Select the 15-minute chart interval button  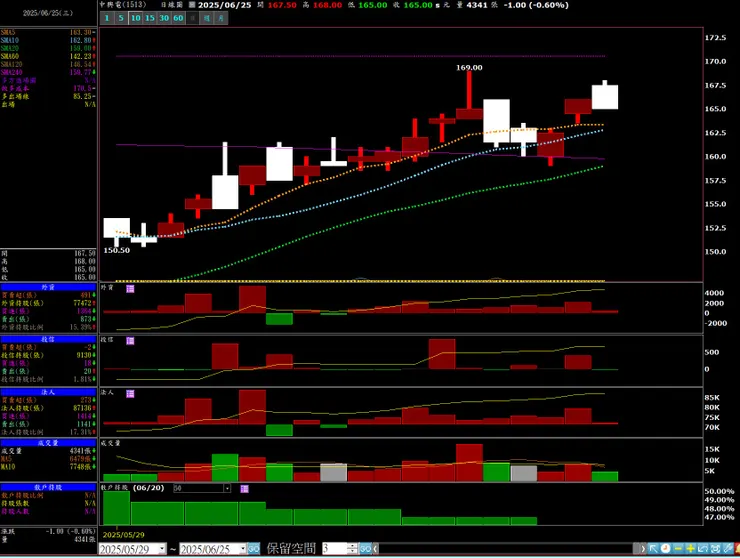coord(150,18)
